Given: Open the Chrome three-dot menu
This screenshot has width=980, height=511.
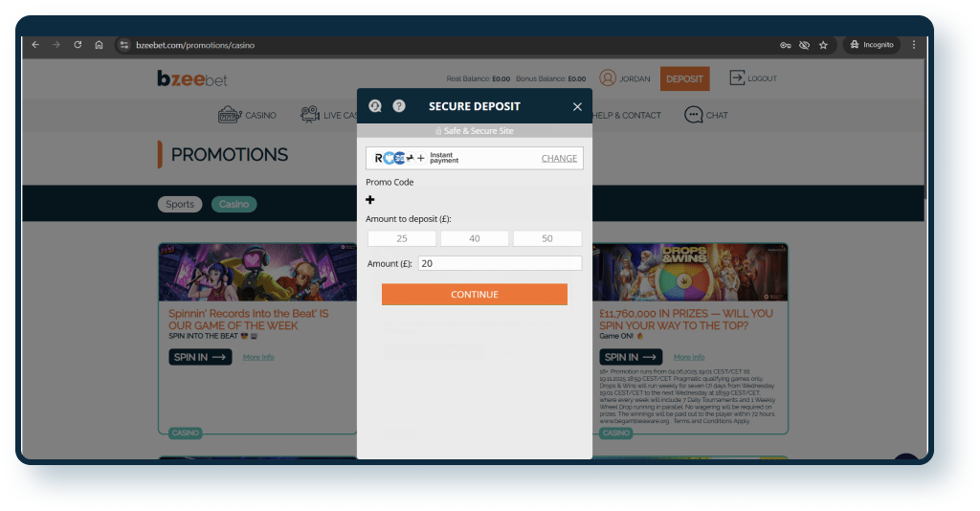Looking at the screenshot, I should click(913, 45).
